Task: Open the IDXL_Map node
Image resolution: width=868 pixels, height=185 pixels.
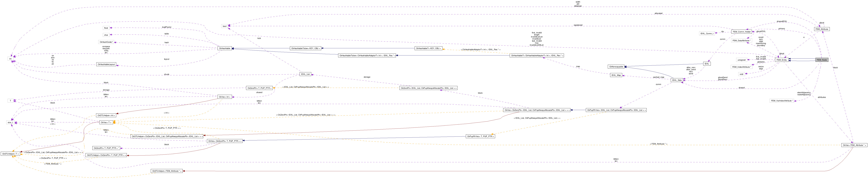Action: pos(616,75)
